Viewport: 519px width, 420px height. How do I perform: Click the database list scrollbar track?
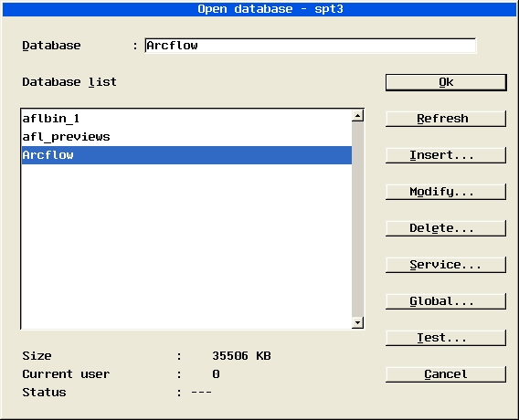[358, 219]
